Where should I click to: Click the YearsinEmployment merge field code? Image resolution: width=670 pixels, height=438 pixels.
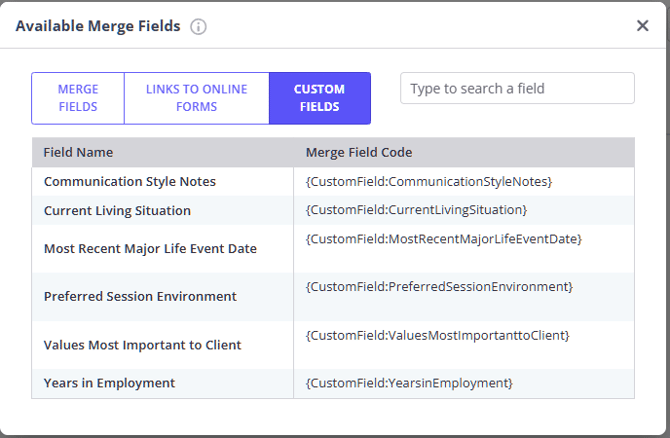[409, 383]
